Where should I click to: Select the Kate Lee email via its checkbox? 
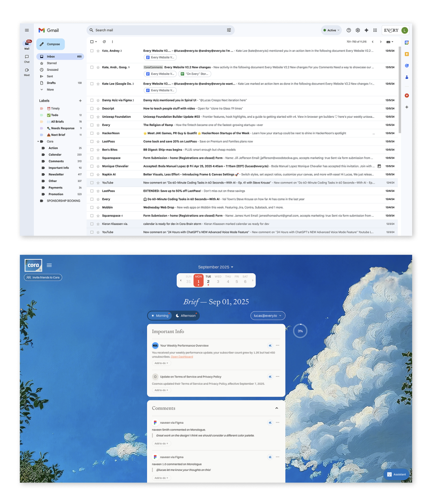point(92,84)
